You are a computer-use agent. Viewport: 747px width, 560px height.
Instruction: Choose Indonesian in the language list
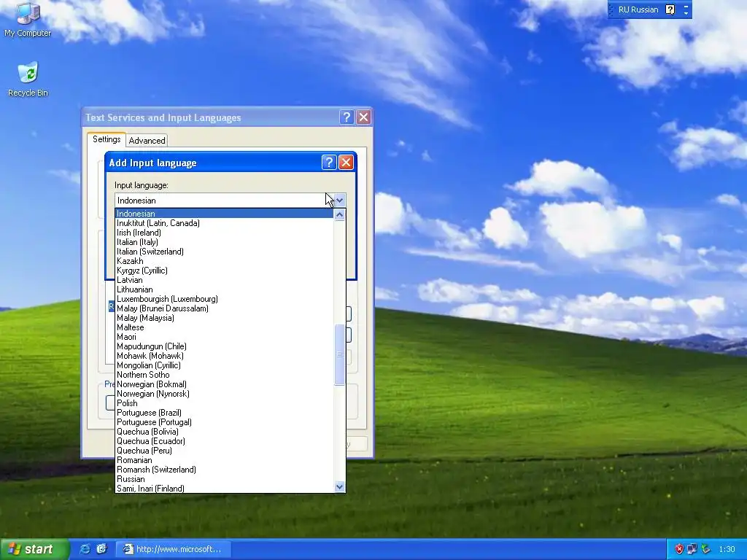[225, 214]
